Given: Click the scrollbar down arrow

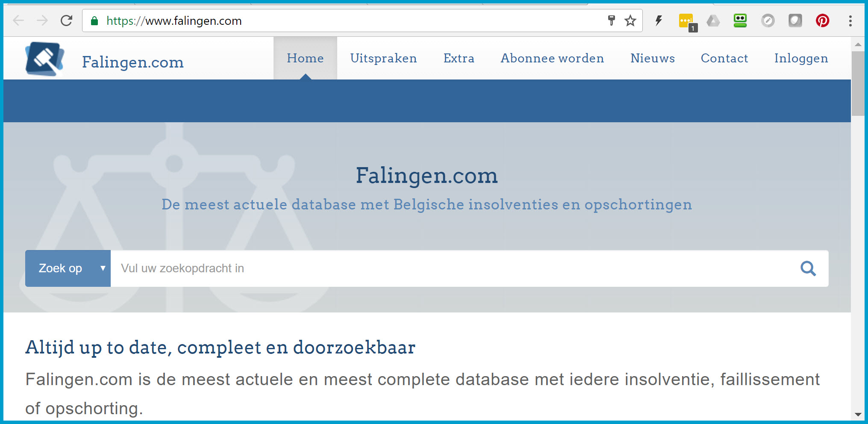Looking at the screenshot, I should 858,415.
